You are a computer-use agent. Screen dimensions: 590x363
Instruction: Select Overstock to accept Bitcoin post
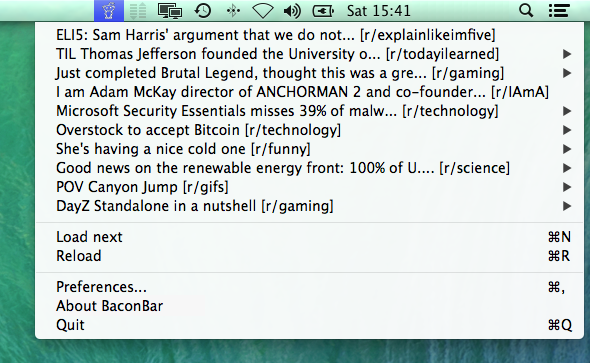[309, 130]
